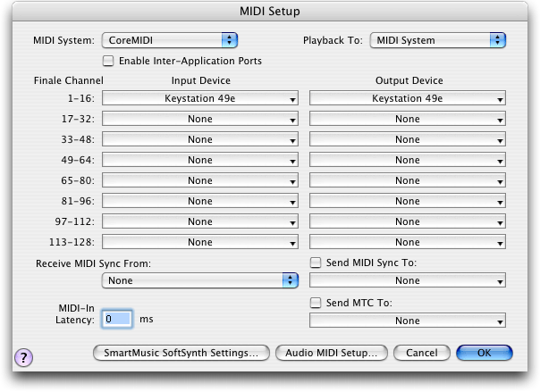Open Input Device dropdown for channels 49-64

click(x=200, y=160)
